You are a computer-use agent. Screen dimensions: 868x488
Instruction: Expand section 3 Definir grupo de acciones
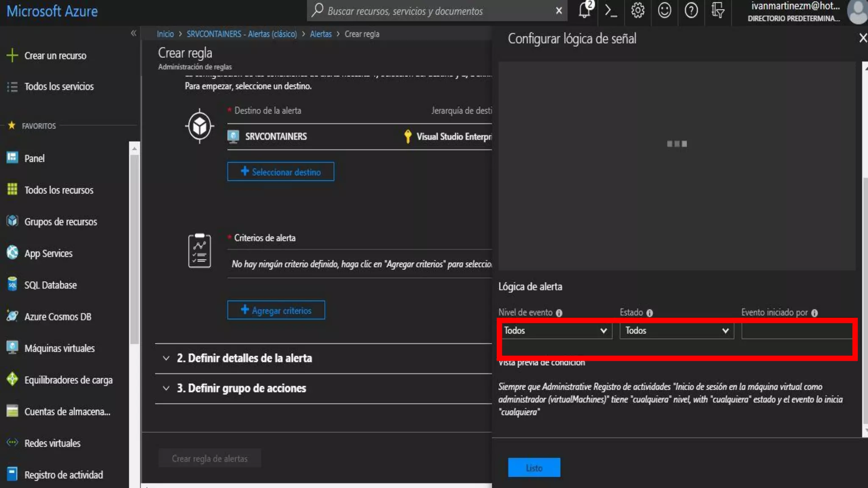point(241,388)
